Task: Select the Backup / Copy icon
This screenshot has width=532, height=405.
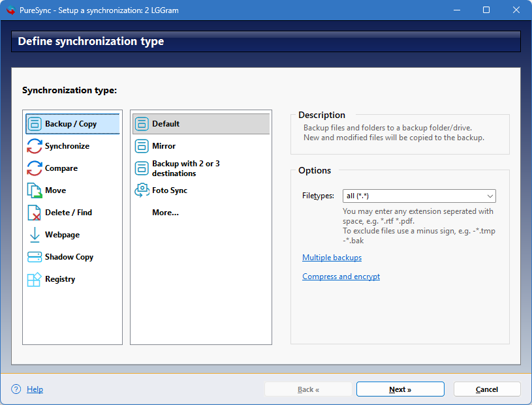Action: pyautogui.click(x=35, y=124)
